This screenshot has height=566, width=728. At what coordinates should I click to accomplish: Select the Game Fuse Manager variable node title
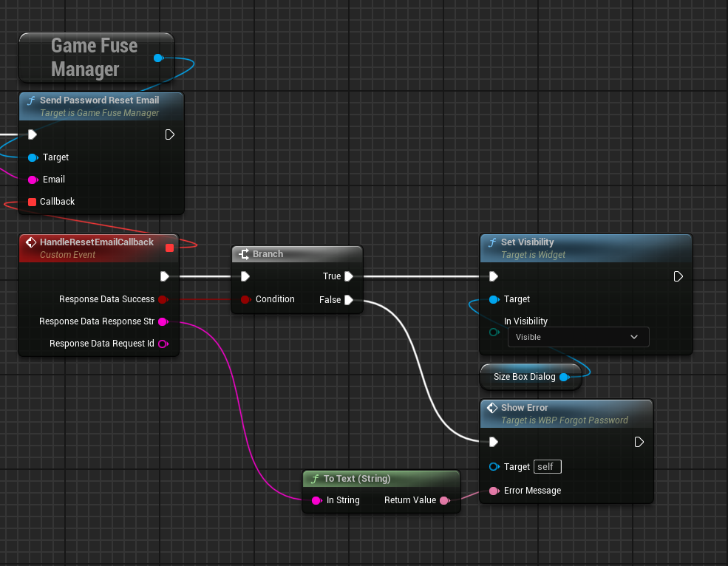point(95,58)
